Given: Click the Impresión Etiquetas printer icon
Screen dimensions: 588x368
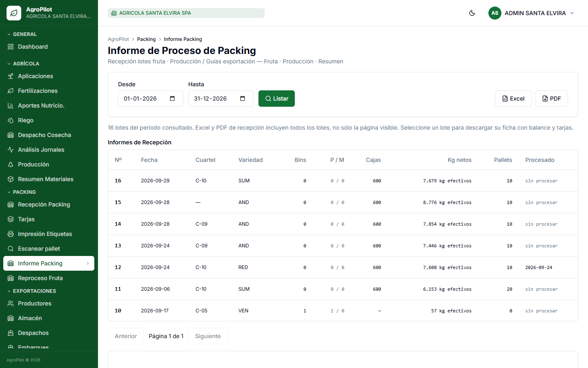Looking at the screenshot, I should (x=11, y=234).
